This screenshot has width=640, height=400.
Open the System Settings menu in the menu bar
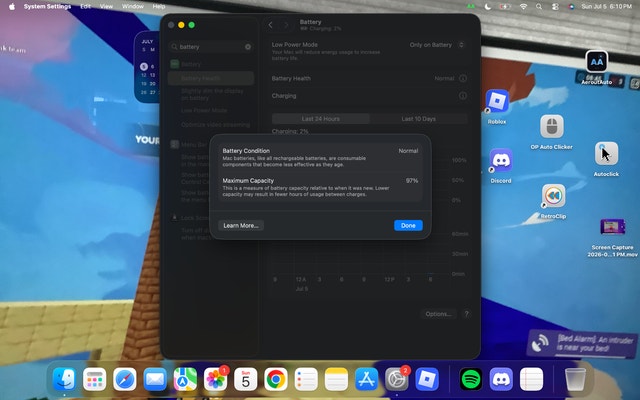click(47, 7)
